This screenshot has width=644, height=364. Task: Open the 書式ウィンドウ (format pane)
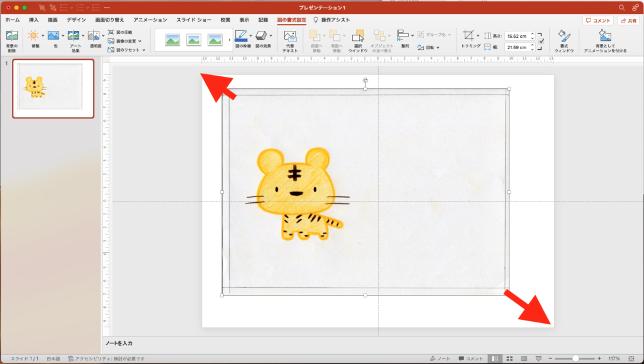pyautogui.click(x=563, y=37)
